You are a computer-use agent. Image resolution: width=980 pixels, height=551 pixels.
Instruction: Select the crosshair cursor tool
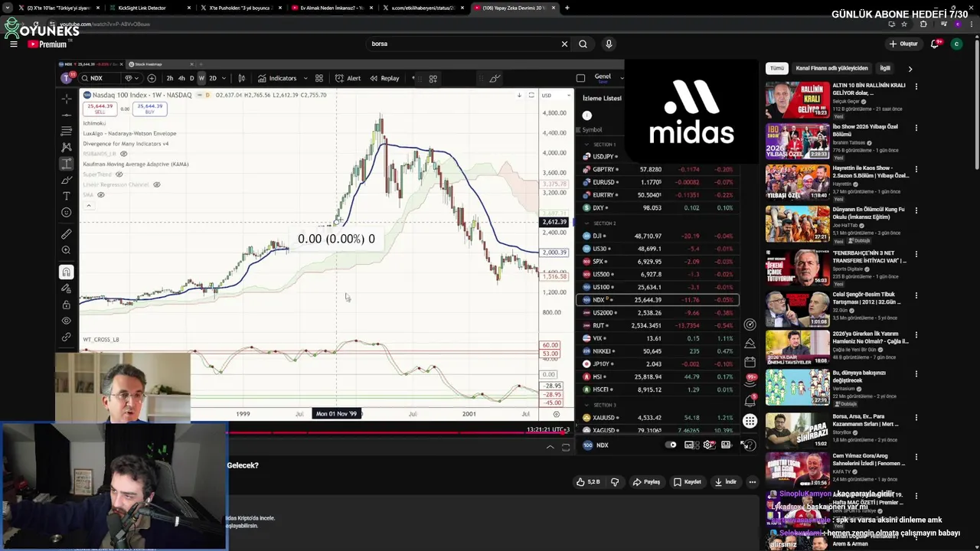point(67,99)
